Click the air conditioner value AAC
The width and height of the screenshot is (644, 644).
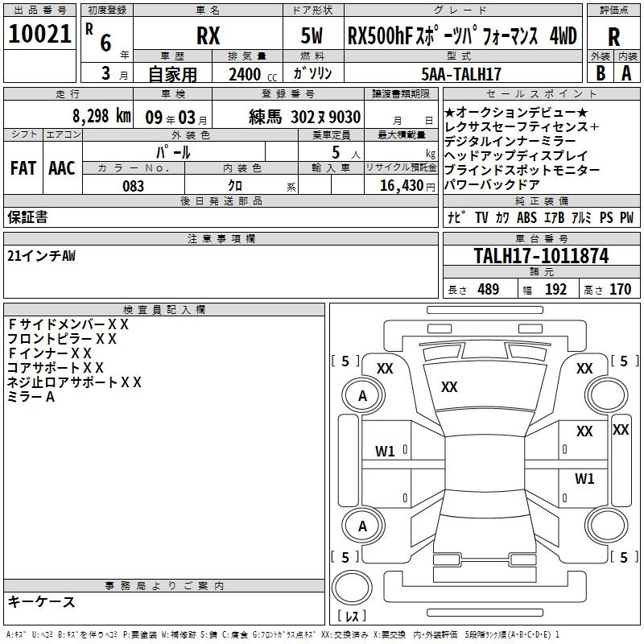[x=62, y=168]
